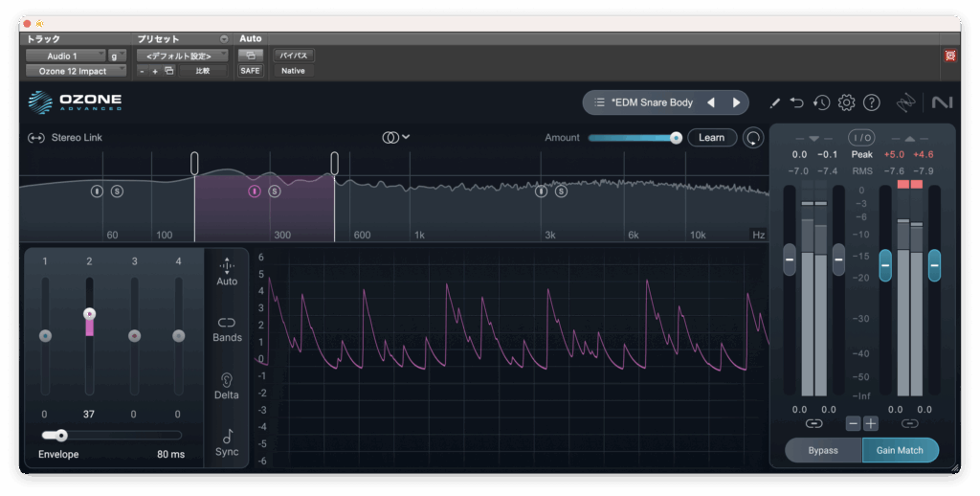Screen dimensions: 980x496
Task: Click the Bypass button in Ozone
Action: point(822,450)
